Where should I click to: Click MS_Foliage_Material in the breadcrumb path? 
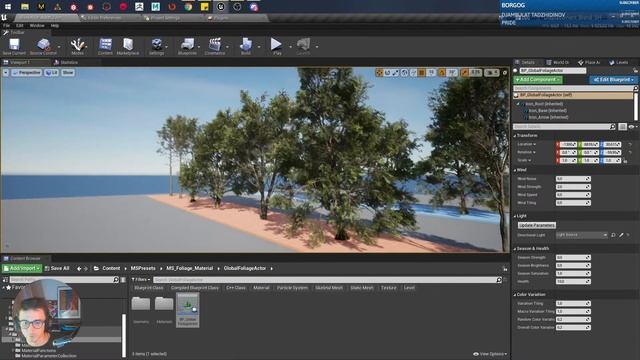point(189,269)
